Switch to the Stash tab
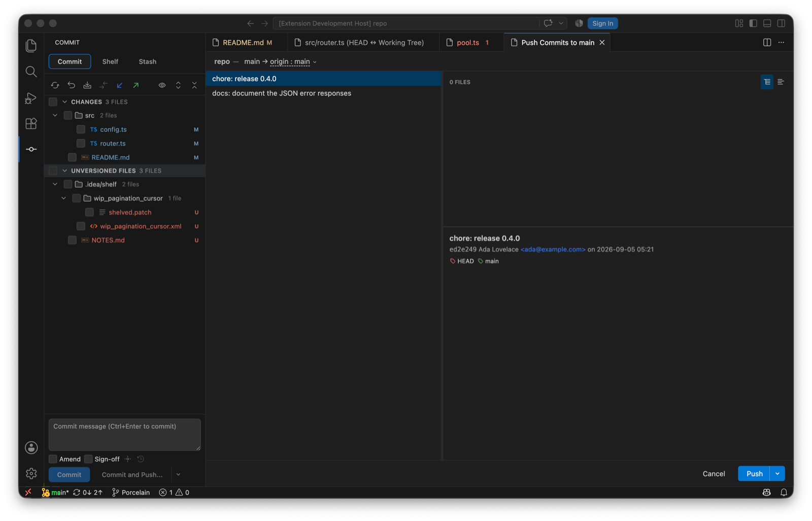The height and width of the screenshot is (521, 812). 148,61
